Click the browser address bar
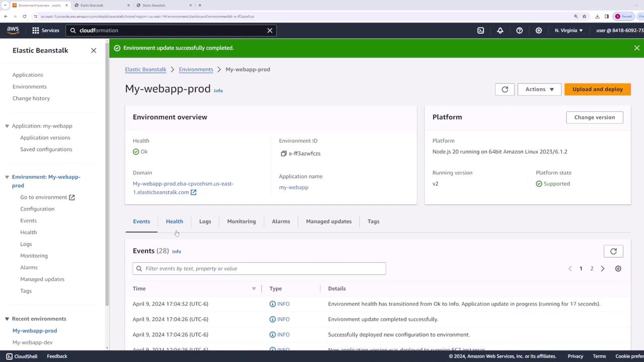The image size is (644, 362). [302, 16]
